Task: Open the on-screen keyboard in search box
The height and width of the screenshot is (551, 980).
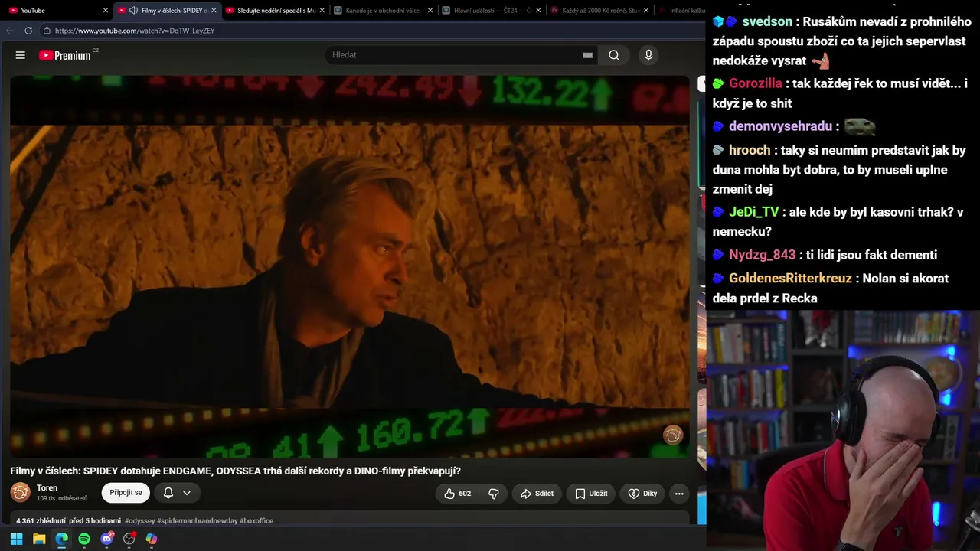Action: pos(587,55)
